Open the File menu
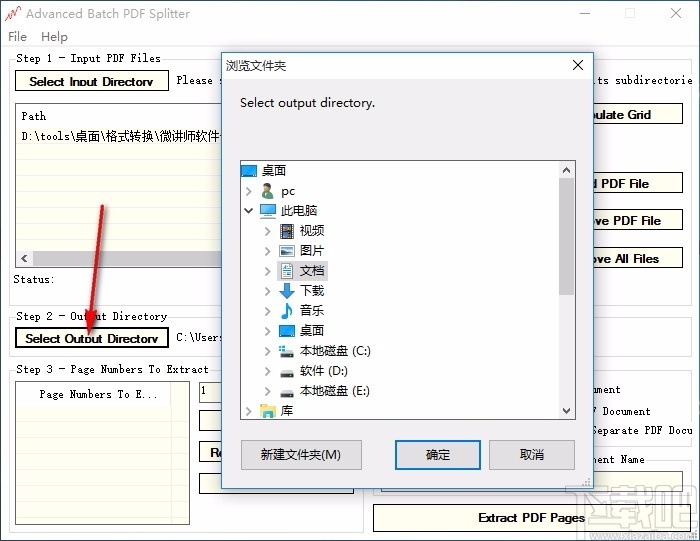The width and height of the screenshot is (700, 541). (x=17, y=37)
